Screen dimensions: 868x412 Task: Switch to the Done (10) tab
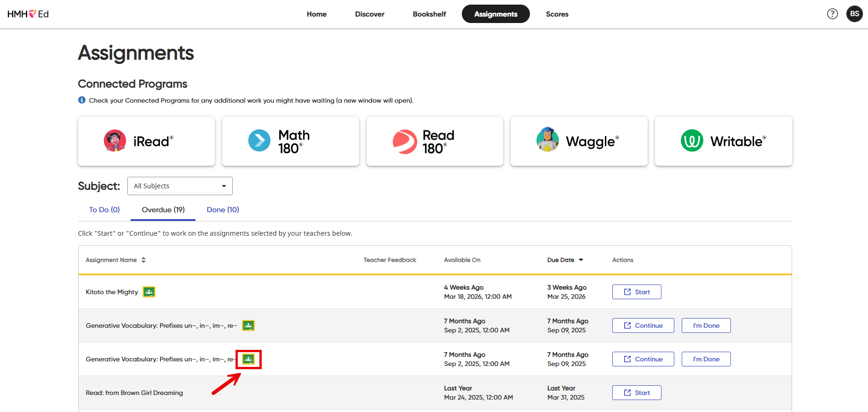(x=223, y=209)
